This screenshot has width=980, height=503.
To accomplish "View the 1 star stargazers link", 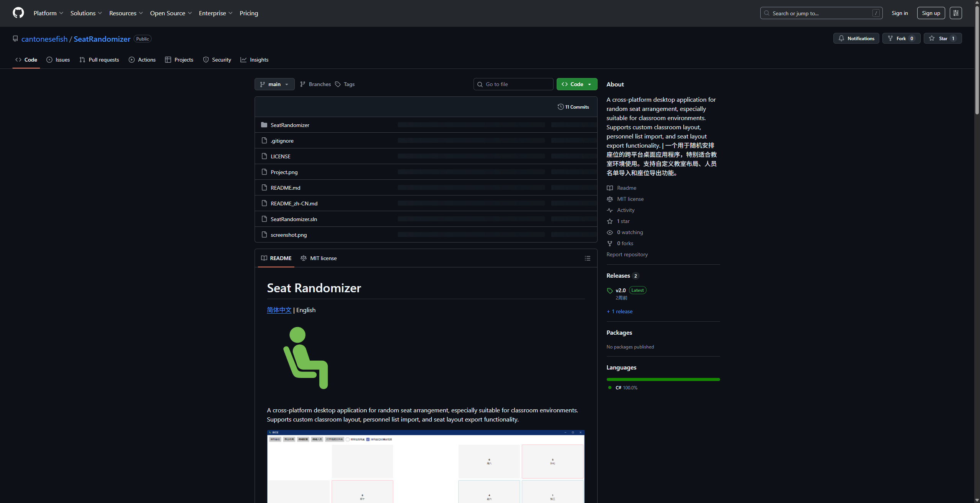I will [618, 221].
